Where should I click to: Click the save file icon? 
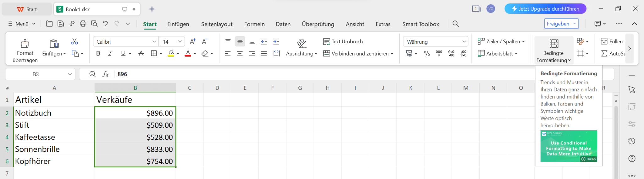pyautogui.click(x=61, y=24)
